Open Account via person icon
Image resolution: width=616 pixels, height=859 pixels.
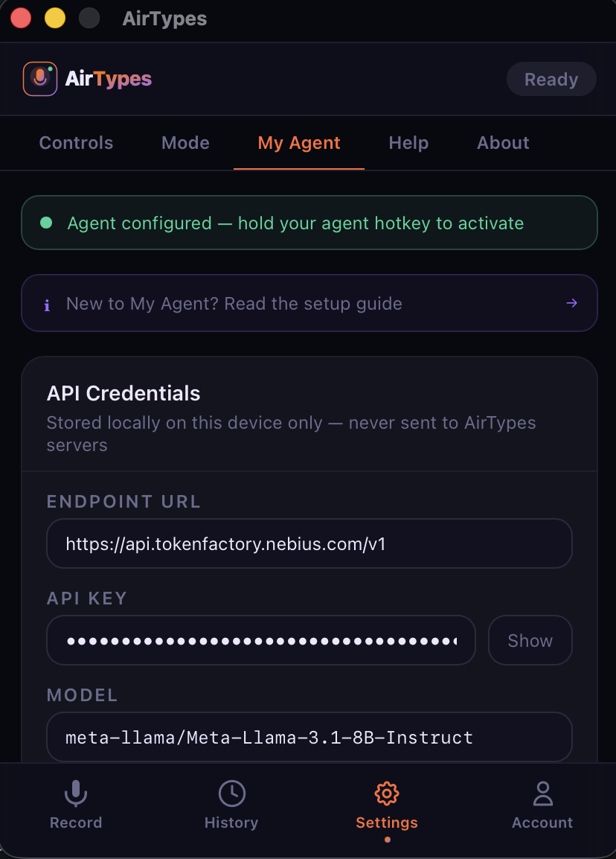click(x=542, y=793)
